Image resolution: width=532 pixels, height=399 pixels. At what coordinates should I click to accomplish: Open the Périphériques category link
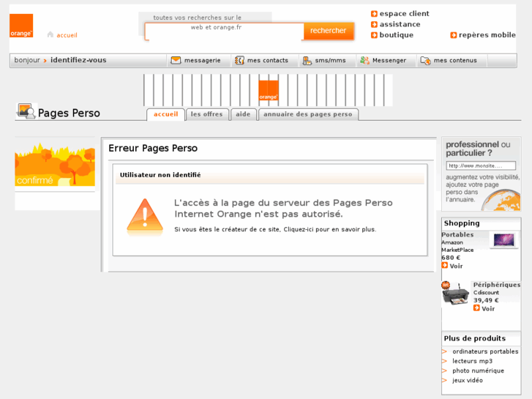(497, 285)
